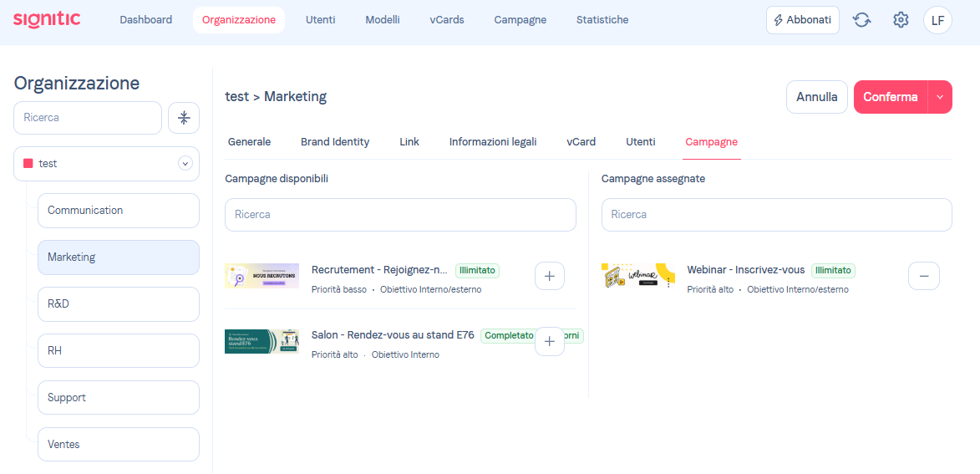980x474 pixels.
Task: Switch to the Brand Identity tab
Action: [335, 142]
